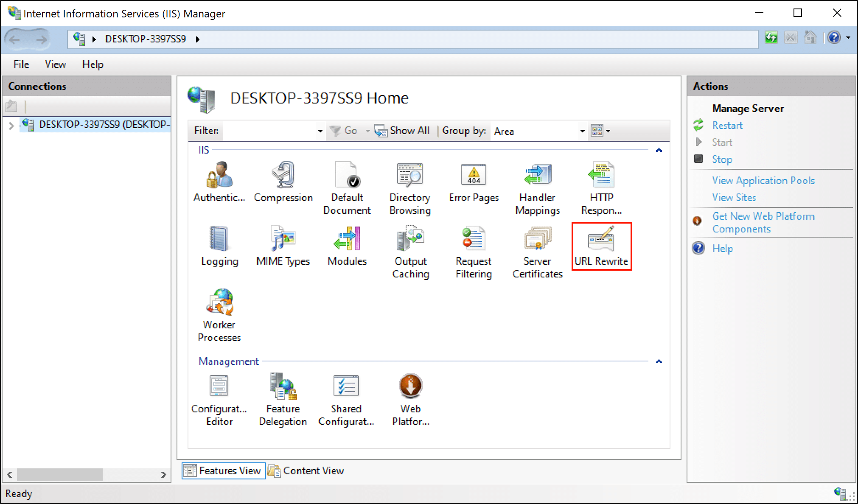Click the Connections pane horizontal scrollbar
Screen dimensions: 858x504
[59, 474]
